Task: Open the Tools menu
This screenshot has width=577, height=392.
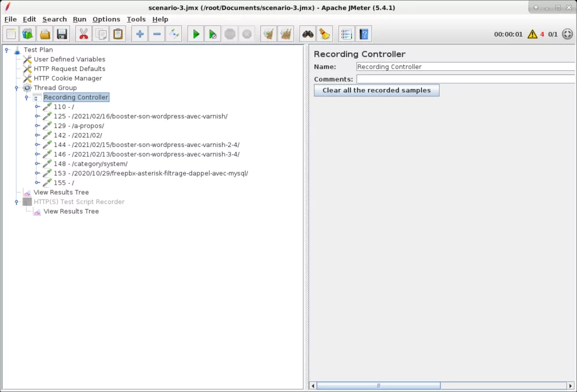Action: pos(136,19)
